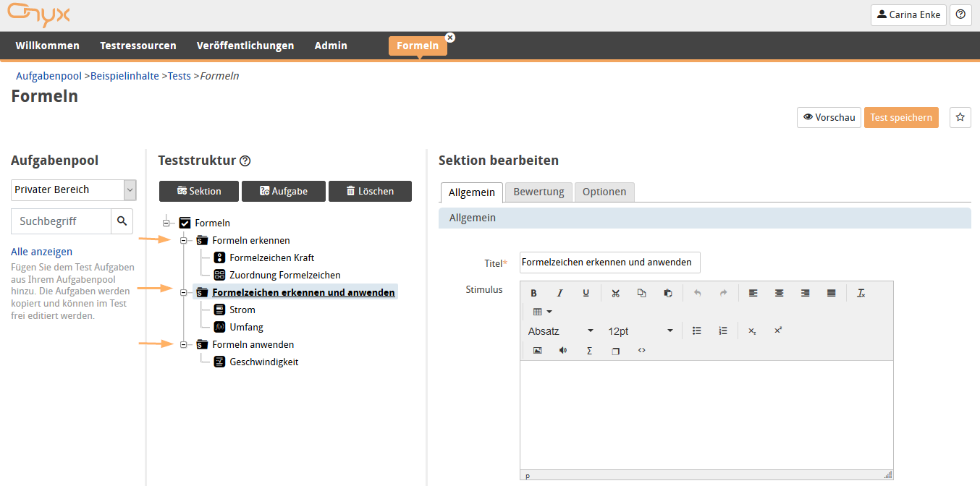980x486 pixels.
Task: Select the bulleted list icon
Action: coord(696,331)
